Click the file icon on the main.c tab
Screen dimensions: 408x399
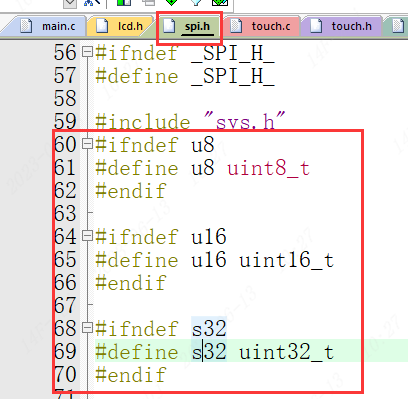point(26,26)
